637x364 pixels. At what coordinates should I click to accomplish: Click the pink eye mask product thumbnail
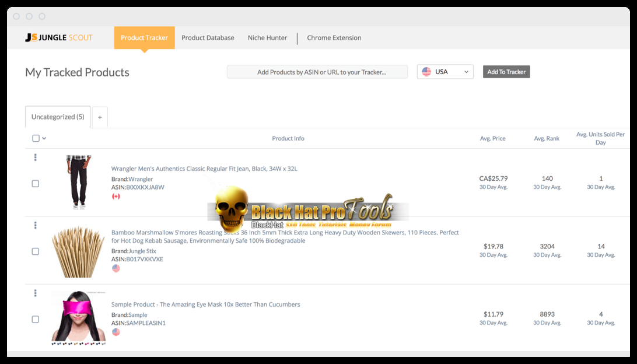pos(78,318)
